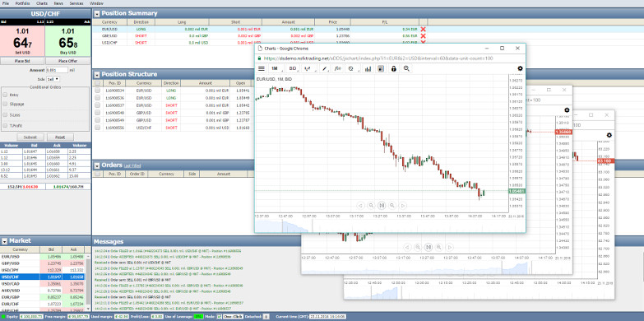
Task: Open the Charts menu
Action: point(42,3)
